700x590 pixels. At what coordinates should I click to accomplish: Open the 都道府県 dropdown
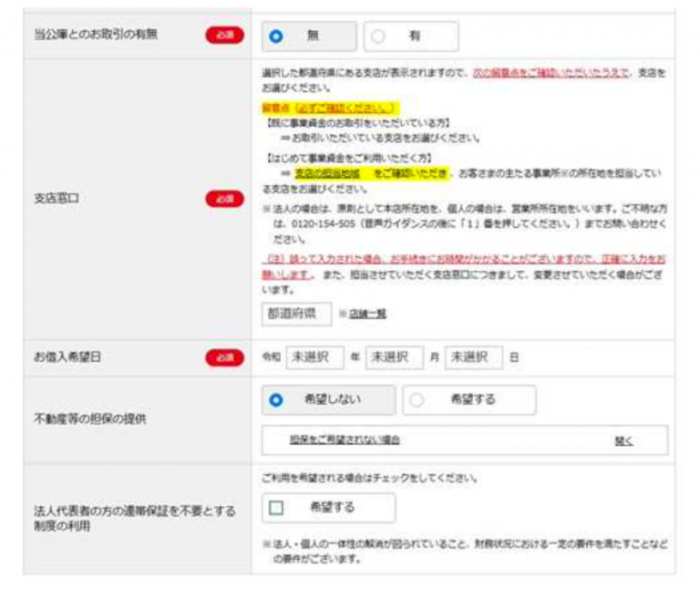[x=292, y=313]
